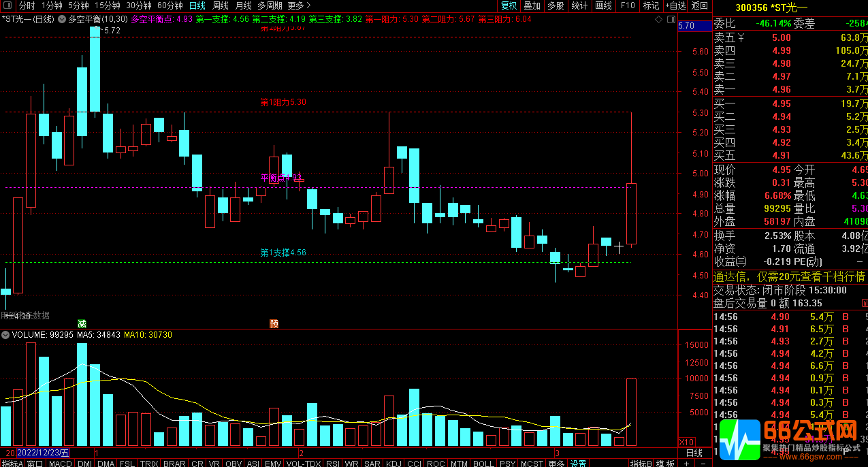Viewport: 868px width, 467px height.
Task: Click the 标记 mark button
Action: click(x=652, y=5)
